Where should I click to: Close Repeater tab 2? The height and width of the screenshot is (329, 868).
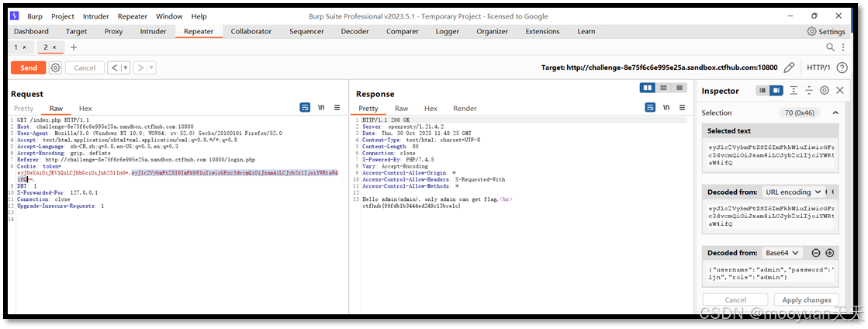click(54, 47)
